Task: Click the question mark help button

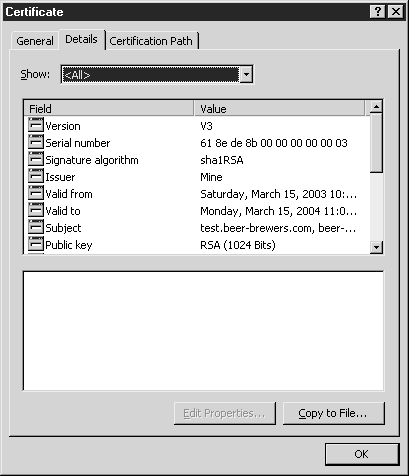Action: pyautogui.click(x=378, y=12)
